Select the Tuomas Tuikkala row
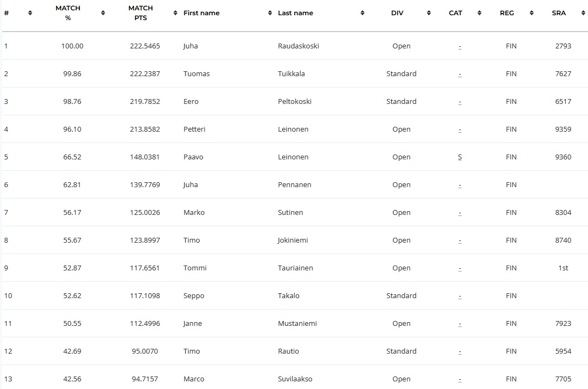Image resolution: width=588 pixels, height=389 pixels. [x=295, y=73]
